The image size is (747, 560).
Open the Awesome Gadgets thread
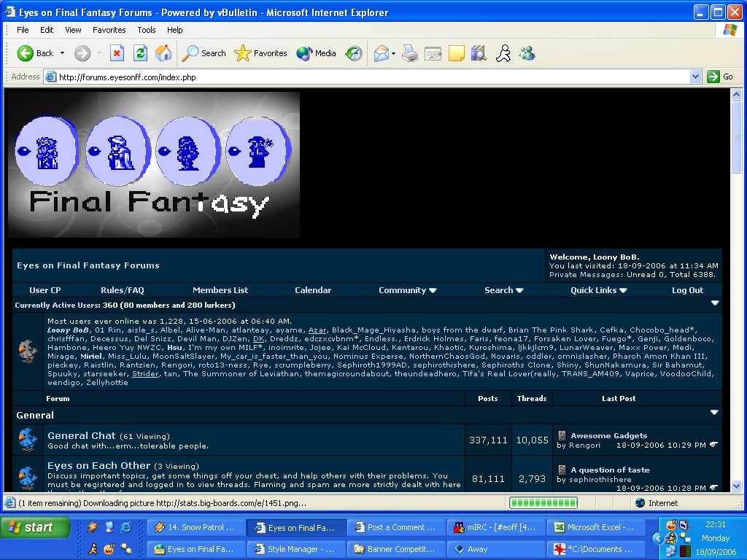click(x=609, y=435)
